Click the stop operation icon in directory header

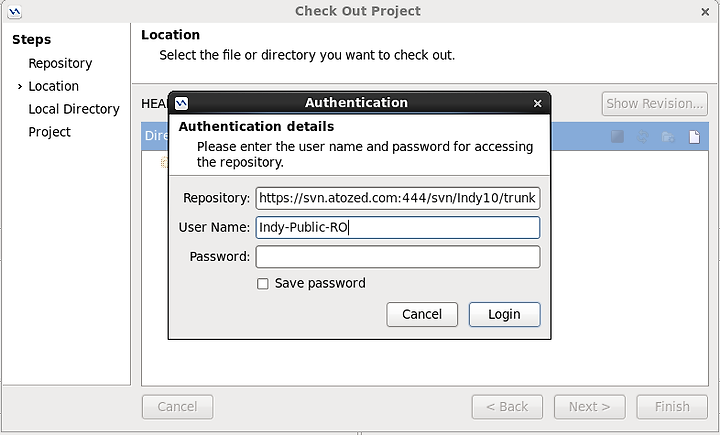(x=617, y=136)
